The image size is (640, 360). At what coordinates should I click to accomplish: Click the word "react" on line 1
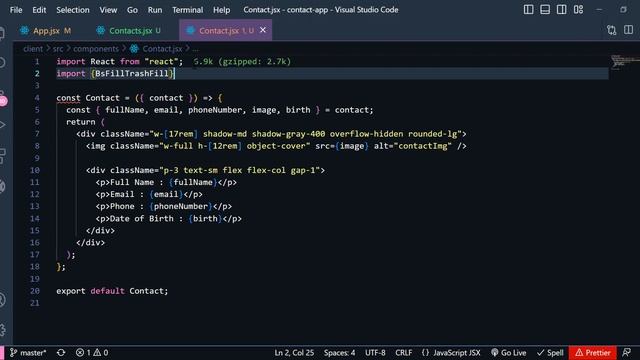[x=161, y=62]
